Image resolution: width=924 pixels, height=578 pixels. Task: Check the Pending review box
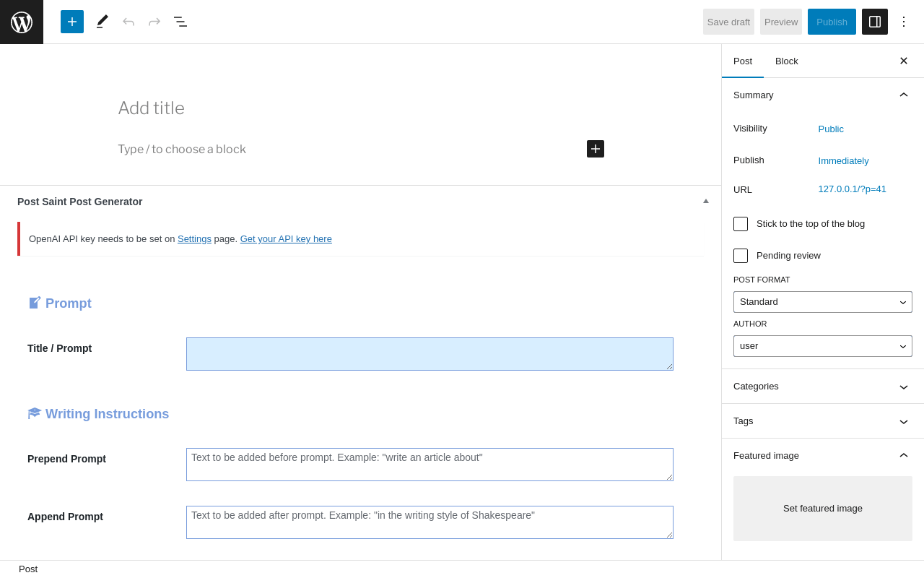[x=741, y=256]
